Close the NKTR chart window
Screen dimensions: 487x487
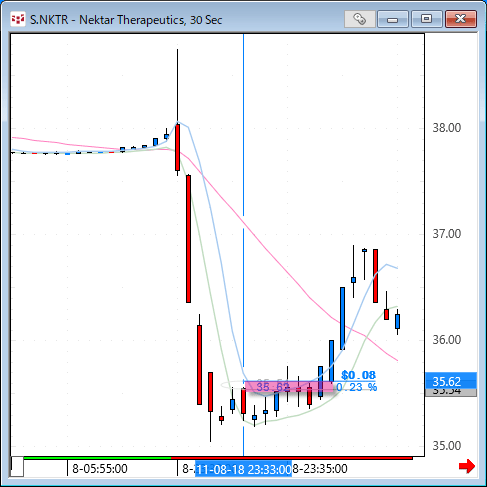click(461, 19)
